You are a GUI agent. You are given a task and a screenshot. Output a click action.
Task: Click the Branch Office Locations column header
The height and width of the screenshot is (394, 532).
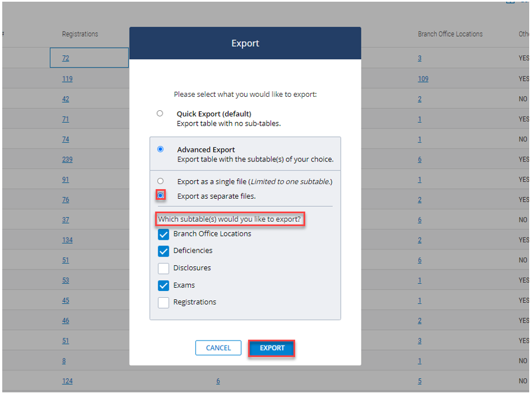(x=450, y=34)
